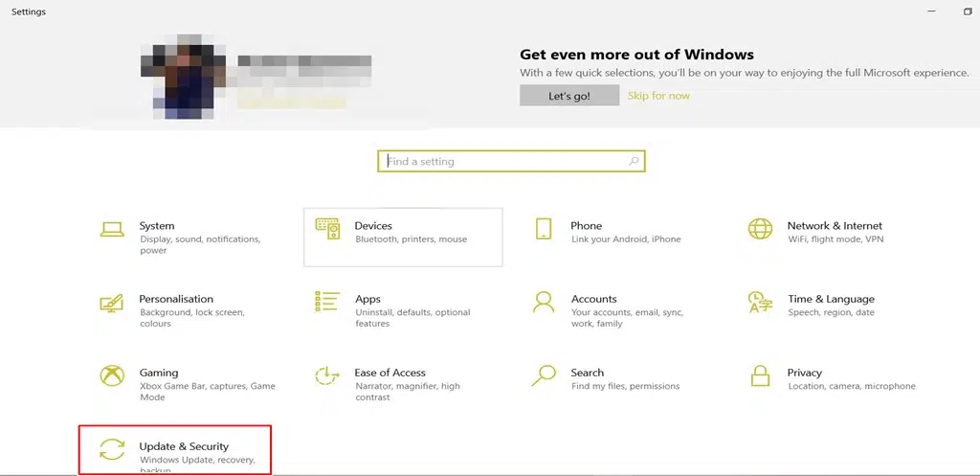Select the Gaming Xbox icon
Screen dimensions: 980x476
pos(113,375)
